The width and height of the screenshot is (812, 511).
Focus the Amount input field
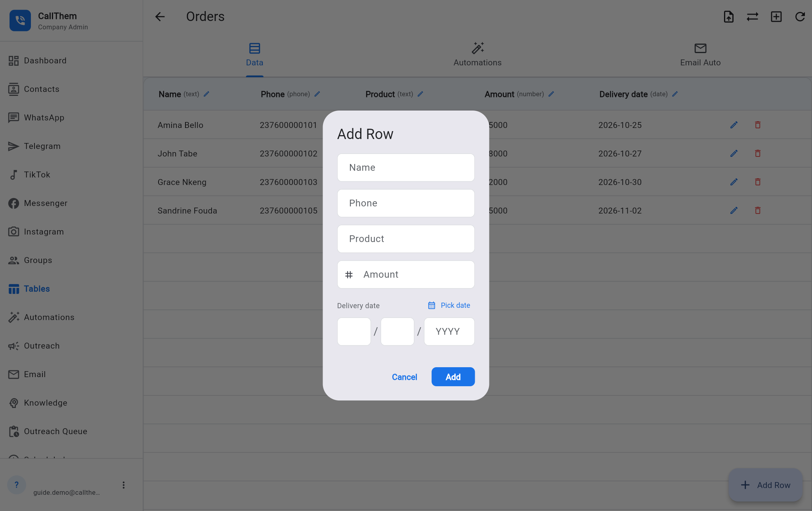[x=406, y=275]
